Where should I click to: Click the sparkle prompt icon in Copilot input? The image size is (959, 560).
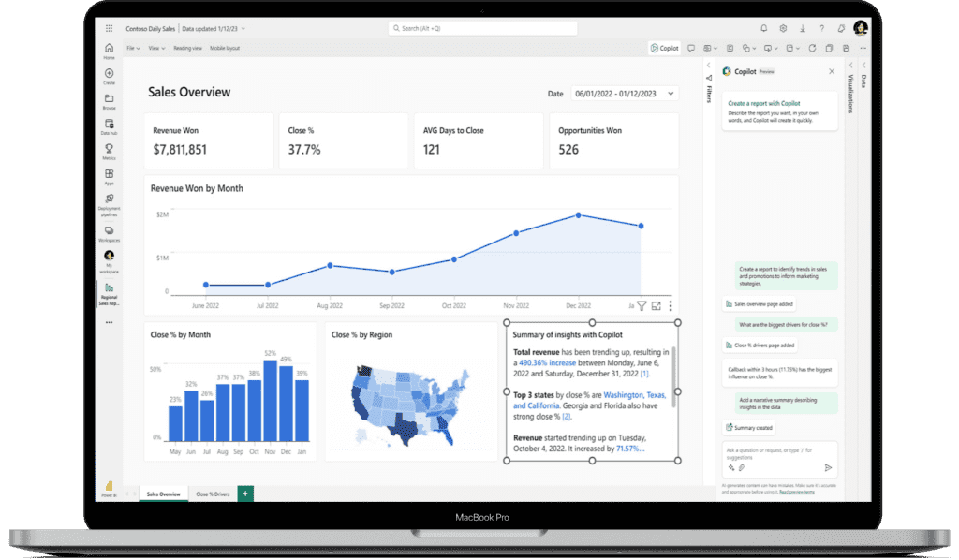click(730, 467)
